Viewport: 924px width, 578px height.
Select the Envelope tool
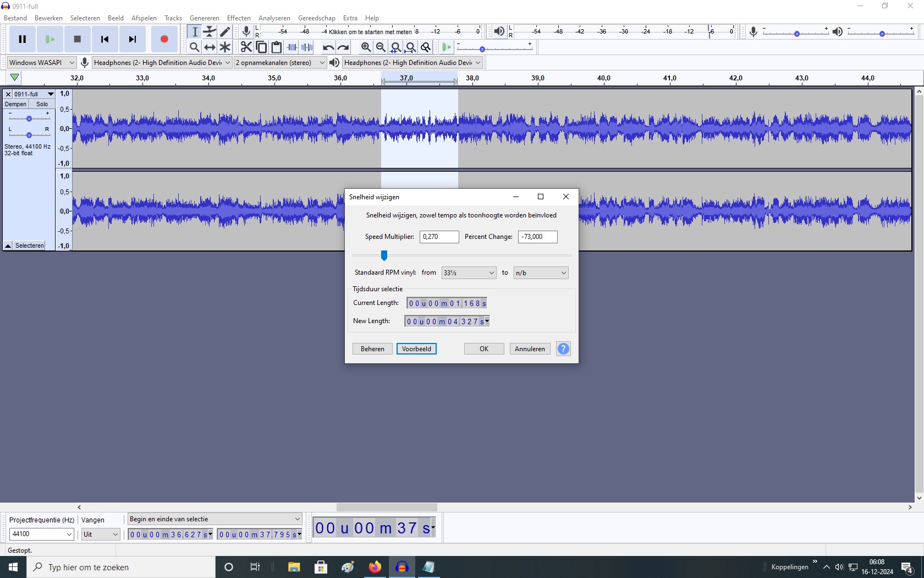coord(210,31)
